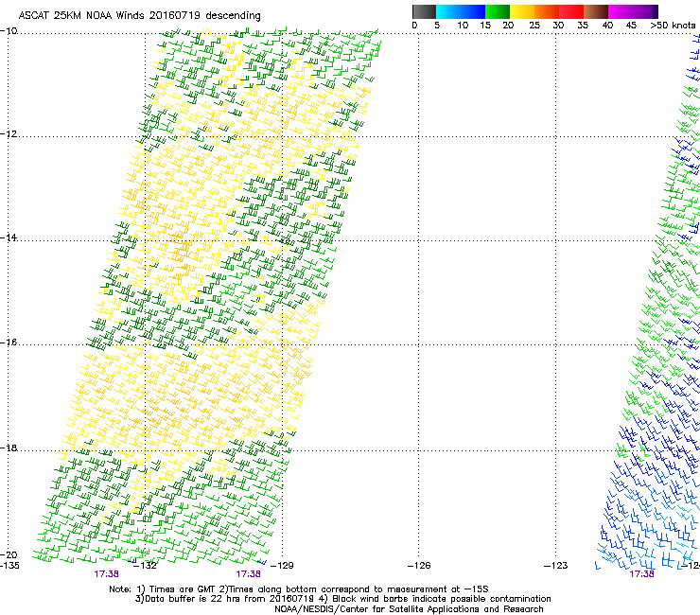Select the legend number '15'
The image size is (700, 615).
click(x=485, y=26)
